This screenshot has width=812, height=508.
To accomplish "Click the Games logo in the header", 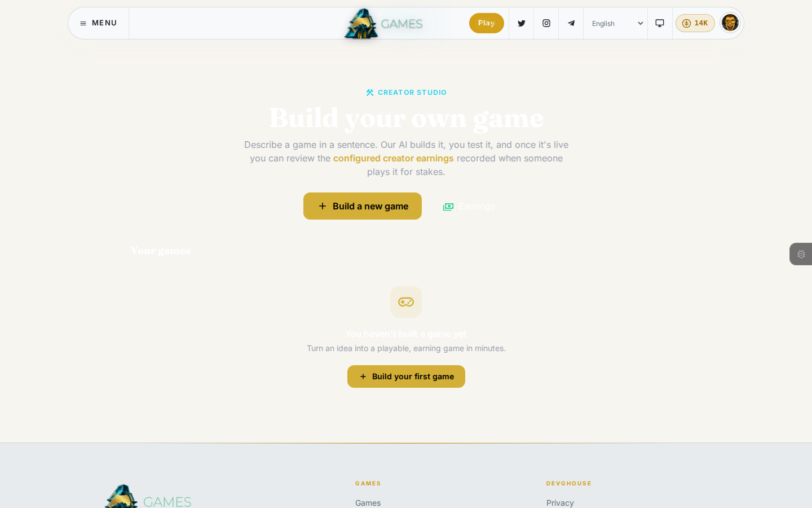I will (x=383, y=24).
